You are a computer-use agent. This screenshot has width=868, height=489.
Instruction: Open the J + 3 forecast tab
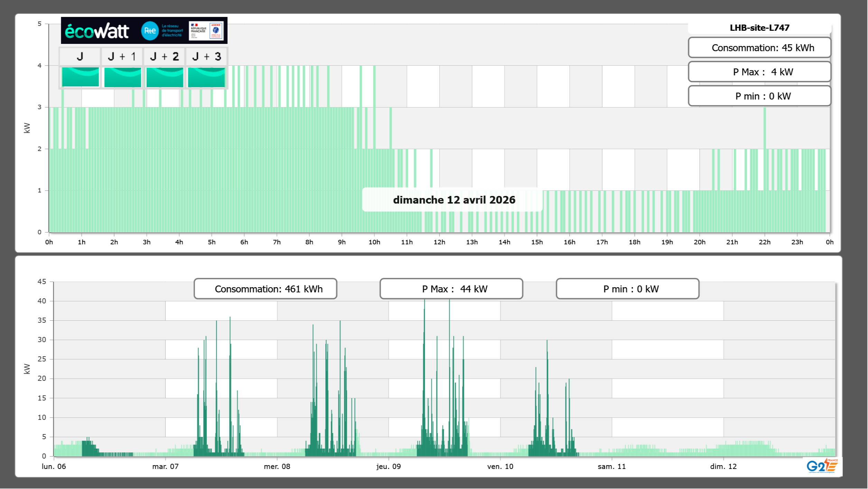pos(206,56)
